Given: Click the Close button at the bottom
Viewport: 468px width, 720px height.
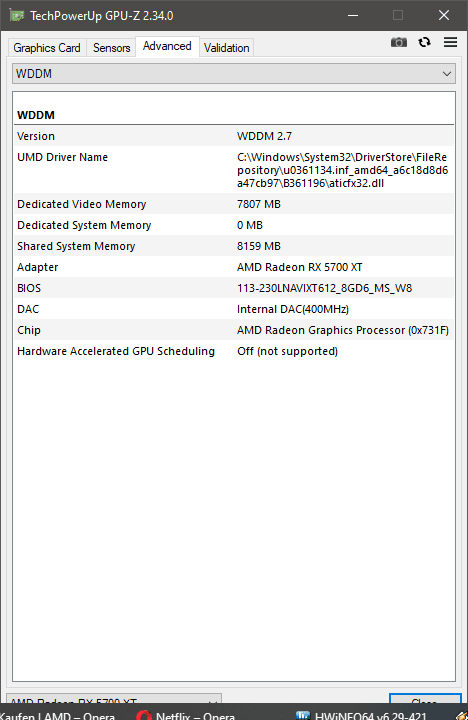Looking at the screenshot, I should coord(425,699).
